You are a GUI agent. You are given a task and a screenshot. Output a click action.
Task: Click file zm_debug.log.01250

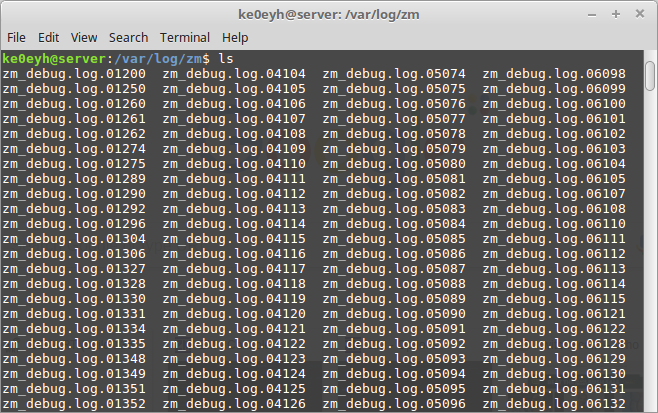[x=74, y=89]
